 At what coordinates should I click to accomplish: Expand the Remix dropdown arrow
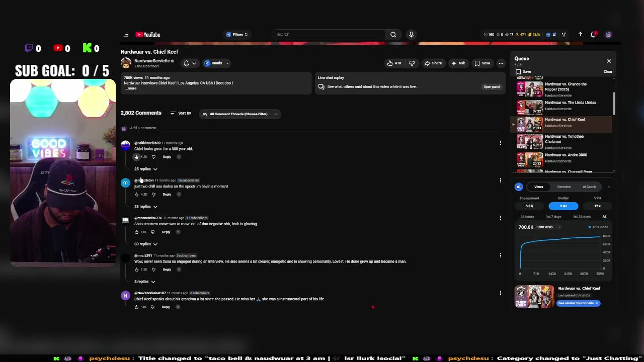pyautogui.click(x=227, y=63)
